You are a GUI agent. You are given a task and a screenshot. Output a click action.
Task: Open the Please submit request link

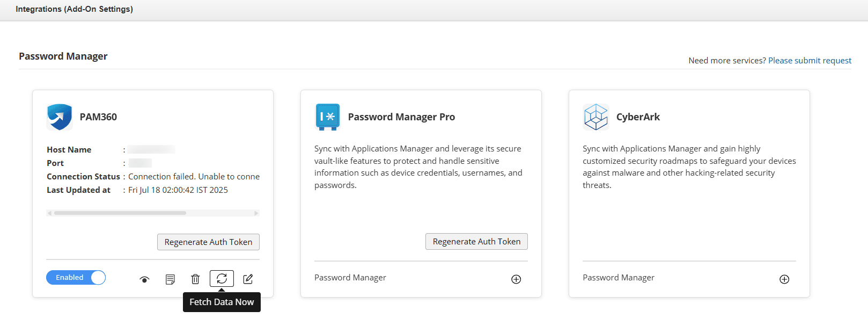pos(810,61)
